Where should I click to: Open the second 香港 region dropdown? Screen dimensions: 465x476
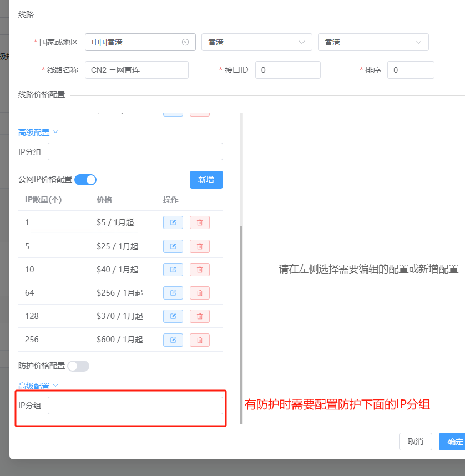(257, 42)
